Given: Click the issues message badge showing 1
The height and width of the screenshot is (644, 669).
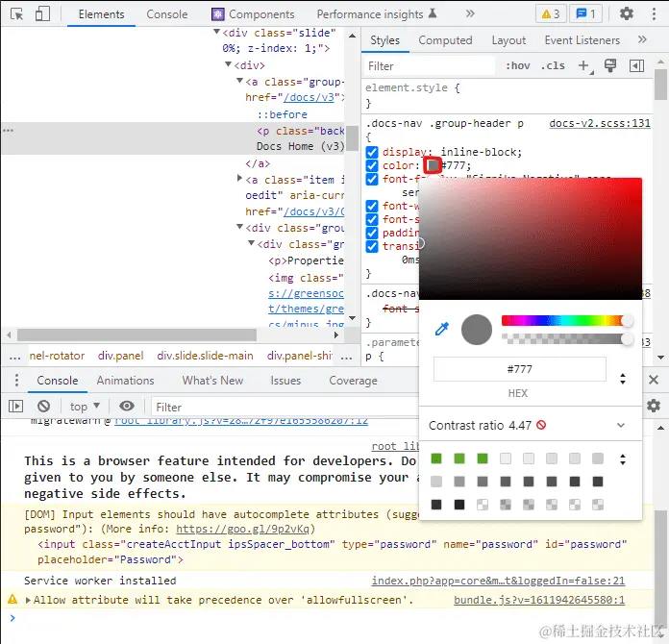Looking at the screenshot, I should coord(585,14).
